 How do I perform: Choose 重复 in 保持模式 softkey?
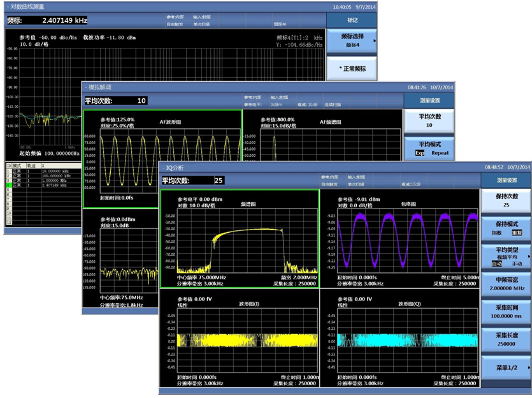click(x=517, y=233)
